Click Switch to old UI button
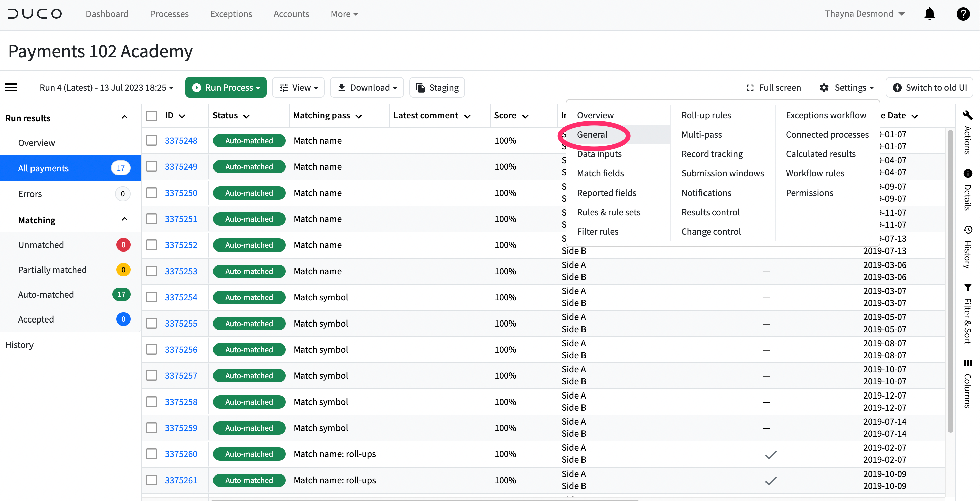The height and width of the screenshot is (501, 980). pyautogui.click(x=929, y=88)
